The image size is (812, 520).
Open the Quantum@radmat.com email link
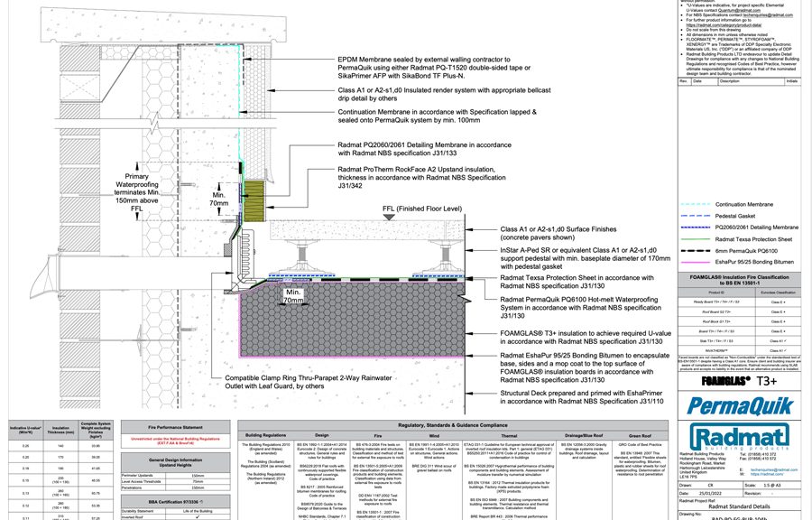coord(742,9)
